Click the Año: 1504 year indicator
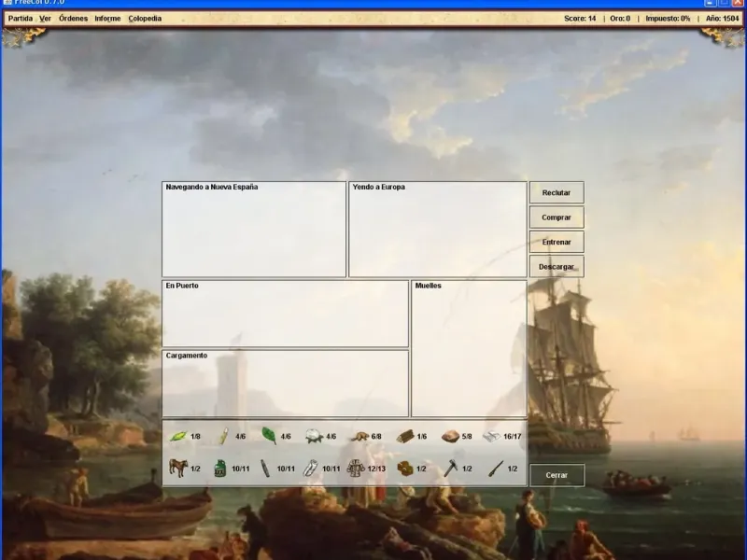 coord(722,19)
